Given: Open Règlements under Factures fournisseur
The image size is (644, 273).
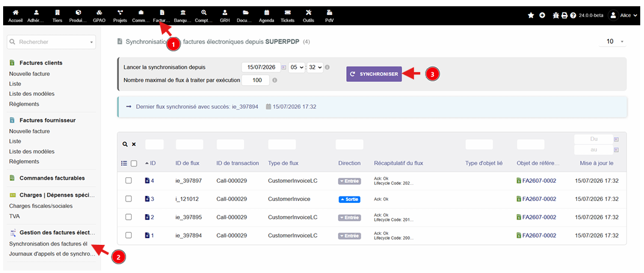Looking at the screenshot, I should click(24, 162).
